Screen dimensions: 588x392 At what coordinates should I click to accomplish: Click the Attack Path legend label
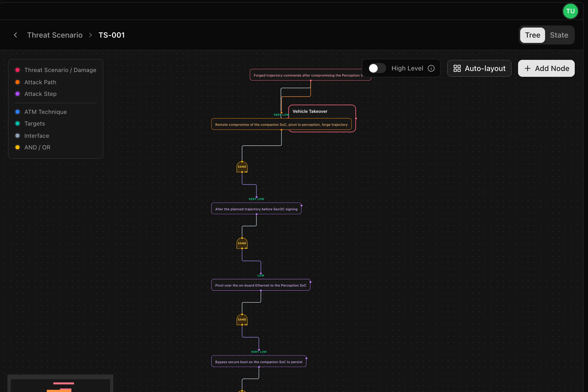pos(40,82)
